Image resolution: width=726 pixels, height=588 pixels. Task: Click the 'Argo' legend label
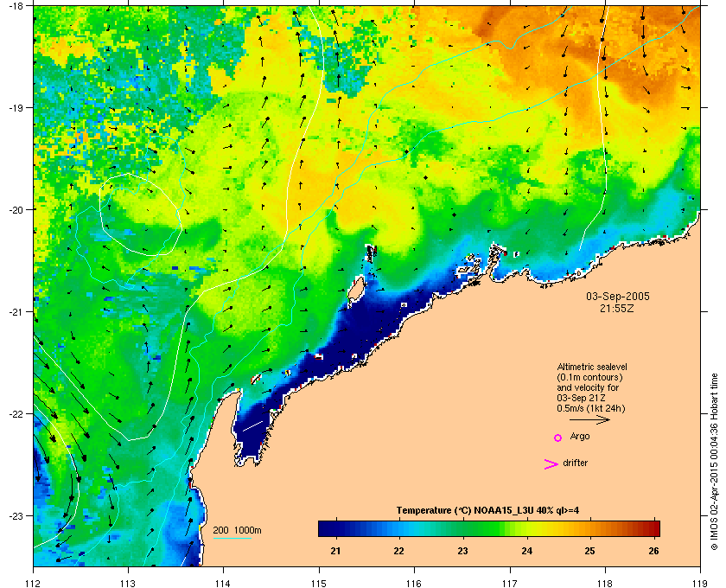pos(580,437)
